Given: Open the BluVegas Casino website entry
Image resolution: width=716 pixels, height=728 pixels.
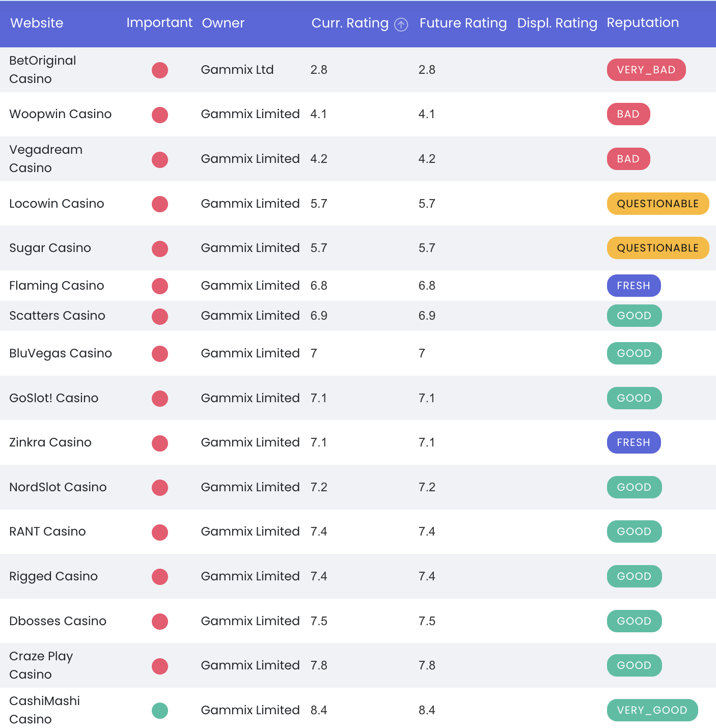Looking at the screenshot, I should 61,353.
